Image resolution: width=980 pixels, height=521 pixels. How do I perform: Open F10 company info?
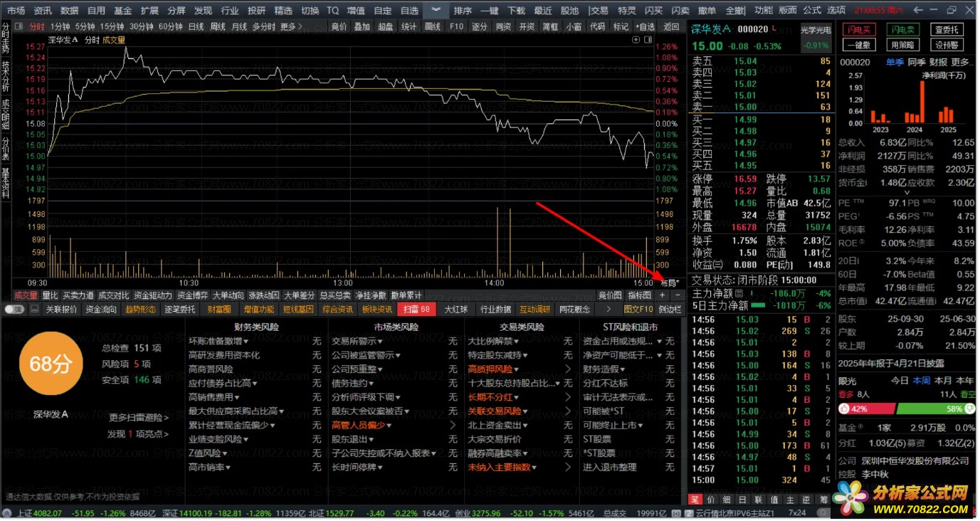pos(456,26)
